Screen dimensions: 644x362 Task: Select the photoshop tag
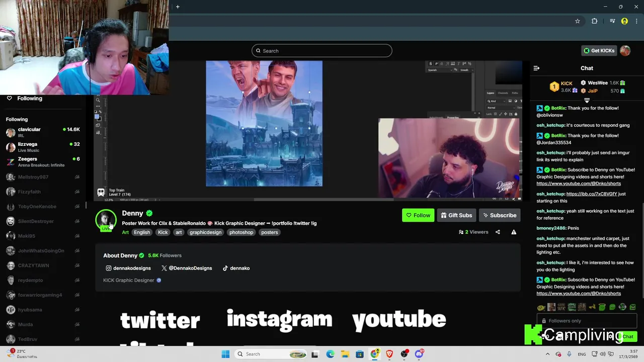coord(242,232)
